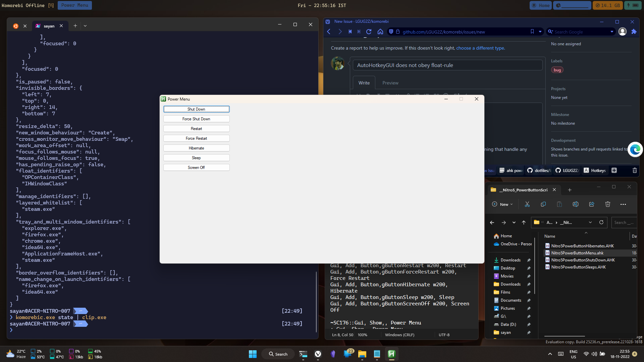
Task: Click the Hibernate button in Power Menu
Action: [x=196, y=148]
